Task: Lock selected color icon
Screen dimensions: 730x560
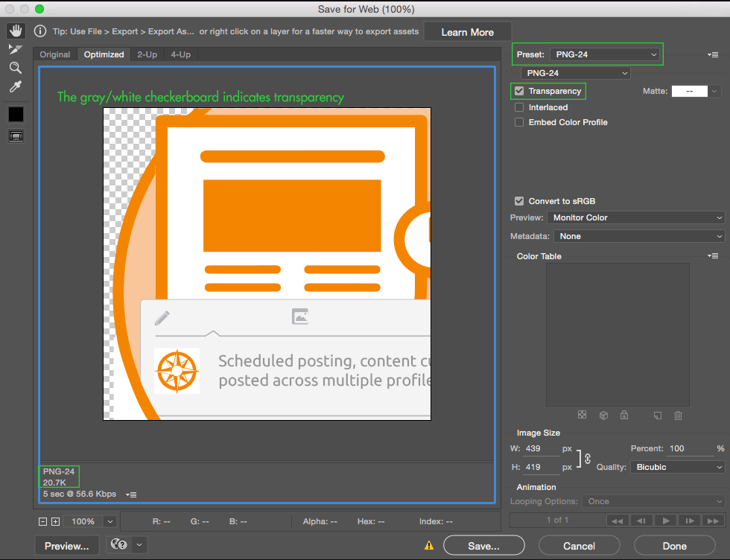Action: point(624,415)
